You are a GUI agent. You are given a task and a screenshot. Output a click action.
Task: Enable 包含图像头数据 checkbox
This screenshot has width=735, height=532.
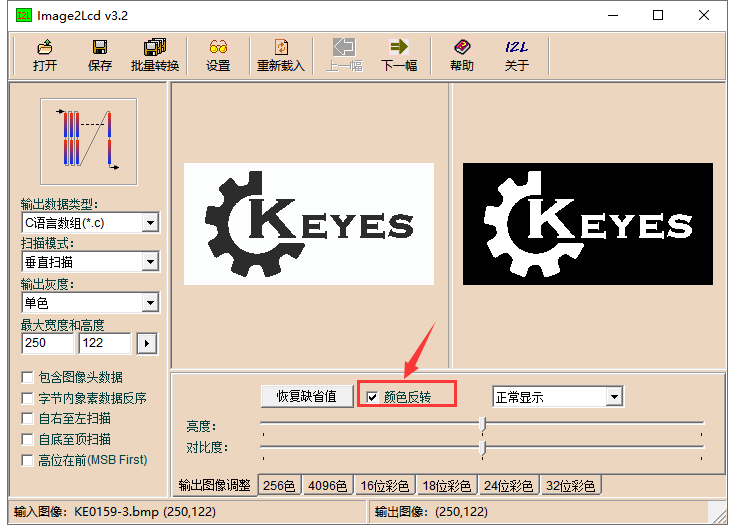(x=28, y=377)
